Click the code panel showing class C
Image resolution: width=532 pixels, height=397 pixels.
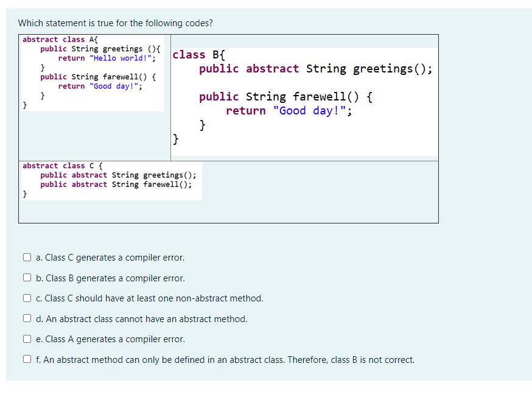tap(110, 180)
